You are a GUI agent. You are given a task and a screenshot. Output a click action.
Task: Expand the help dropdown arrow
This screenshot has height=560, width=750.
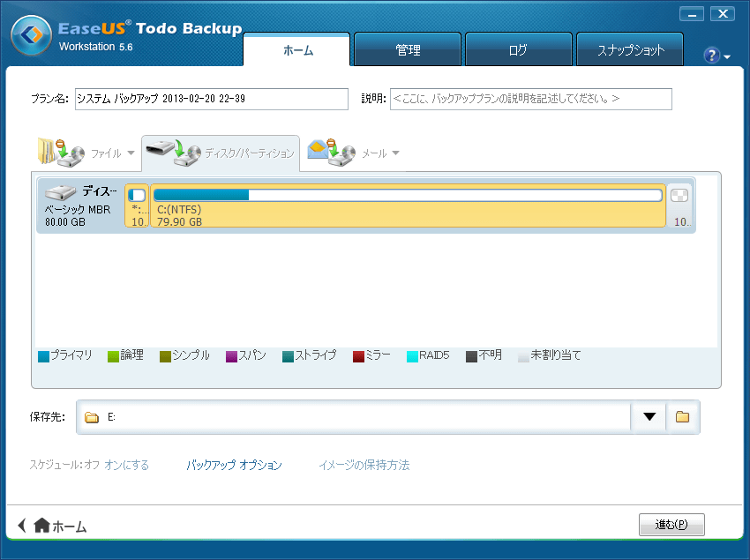(x=727, y=57)
